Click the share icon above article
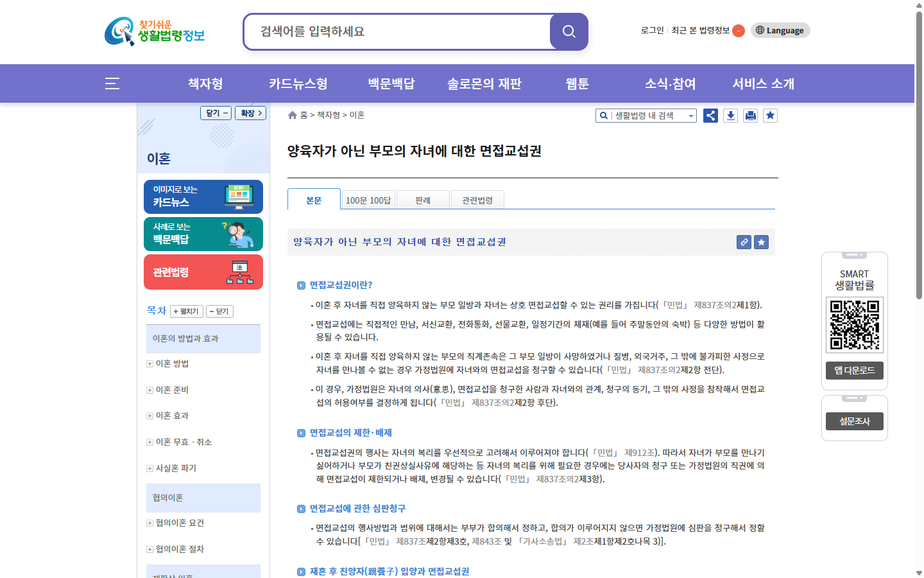Image resolution: width=924 pixels, height=578 pixels. pos(710,116)
